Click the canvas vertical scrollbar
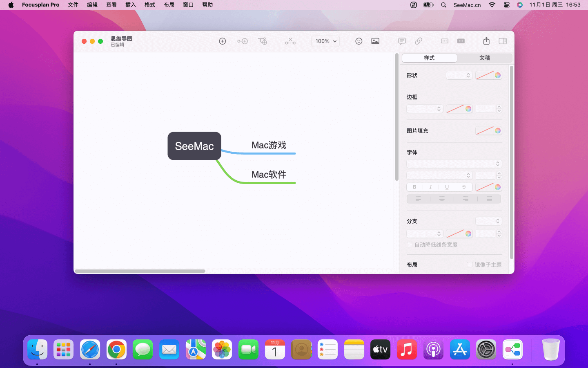Screen dimensions: 588x368 tap(397, 117)
